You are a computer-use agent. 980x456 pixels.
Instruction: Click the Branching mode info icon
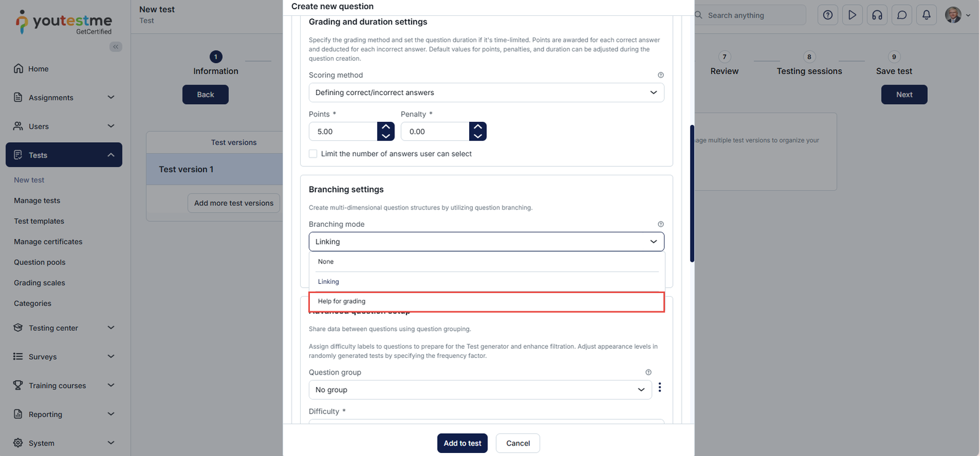pyautogui.click(x=660, y=224)
